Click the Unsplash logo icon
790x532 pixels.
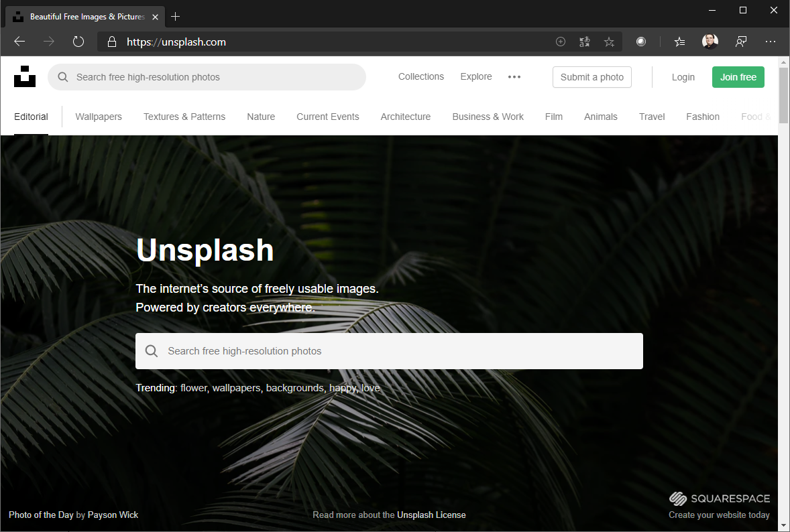click(25, 76)
